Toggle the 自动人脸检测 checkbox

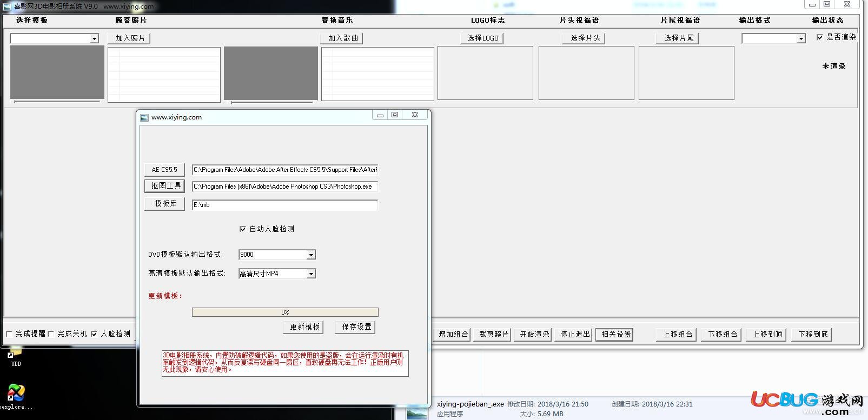tap(243, 229)
